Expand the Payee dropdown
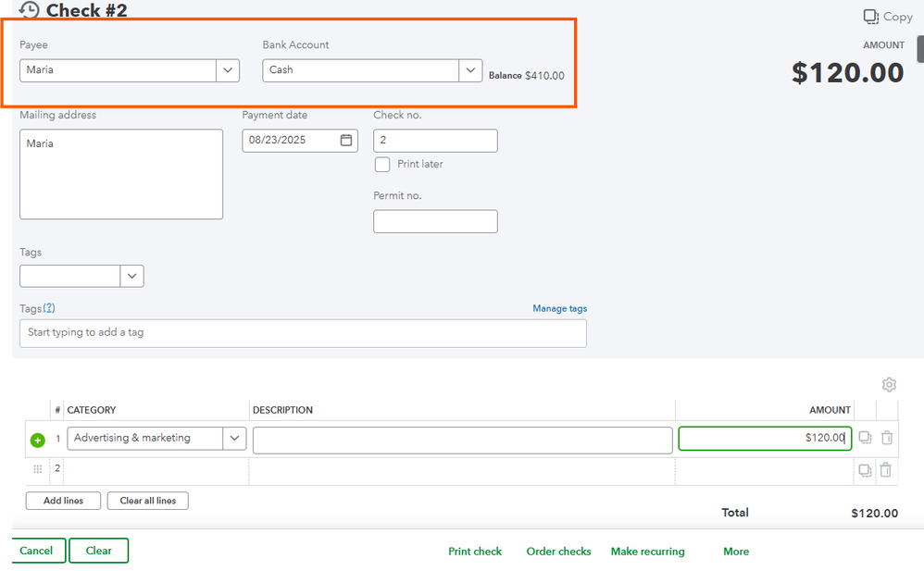 pos(228,70)
